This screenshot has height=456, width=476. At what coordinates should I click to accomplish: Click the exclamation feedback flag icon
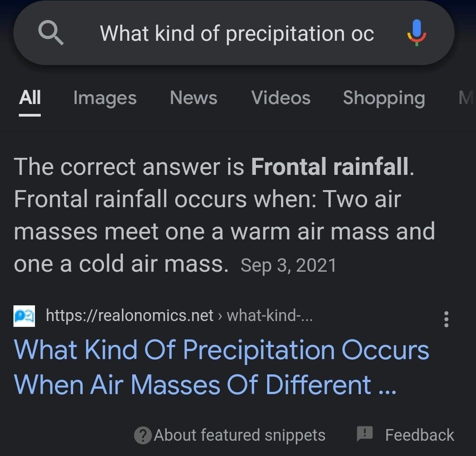pyautogui.click(x=364, y=433)
